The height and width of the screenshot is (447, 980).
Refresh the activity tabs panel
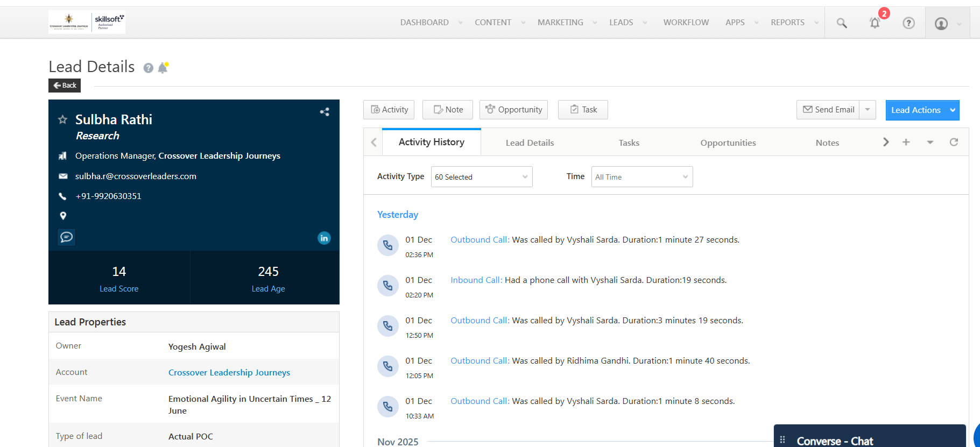(954, 142)
